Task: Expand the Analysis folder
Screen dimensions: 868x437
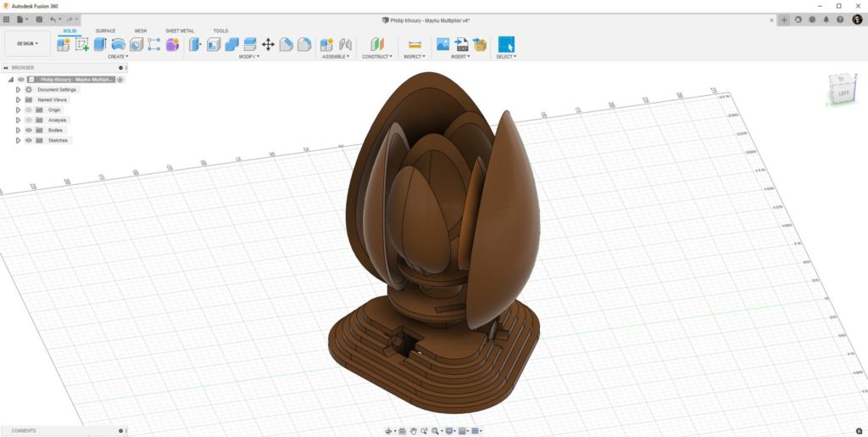Action: (x=19, y=120)
